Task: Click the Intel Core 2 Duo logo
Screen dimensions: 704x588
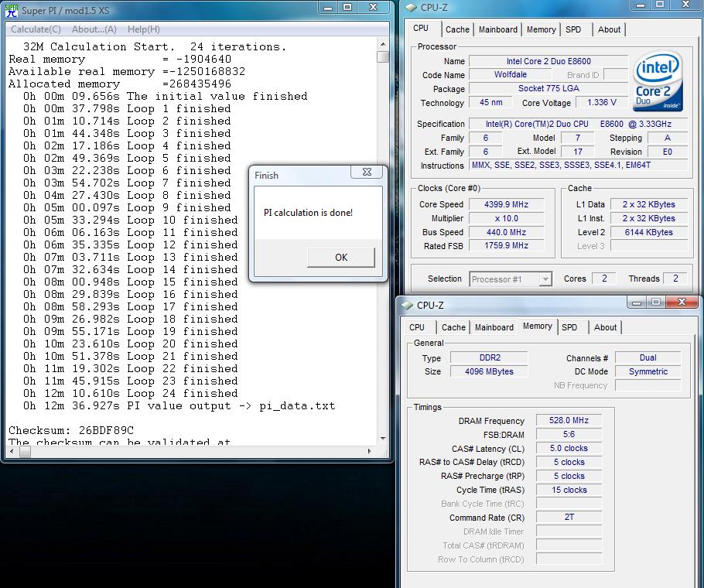Action: click(x=658, y=82)
